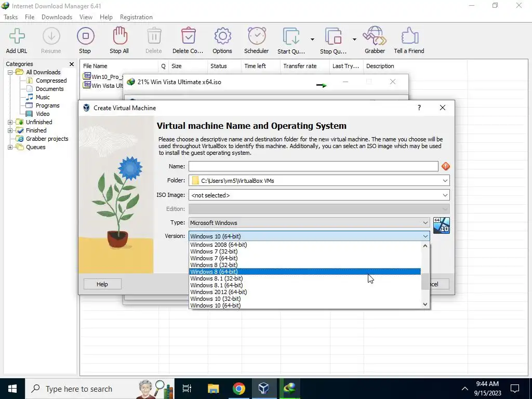
Task: Select the Video category
Action: click(43, 114)
